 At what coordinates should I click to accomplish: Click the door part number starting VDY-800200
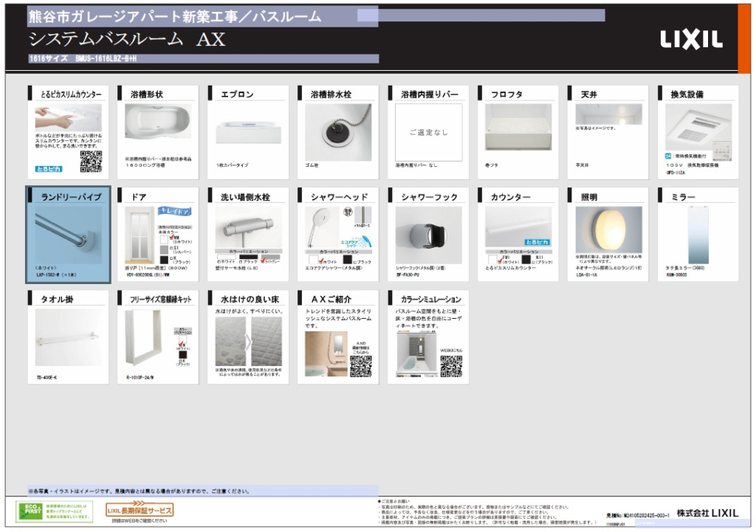click(x=148, y=275)
